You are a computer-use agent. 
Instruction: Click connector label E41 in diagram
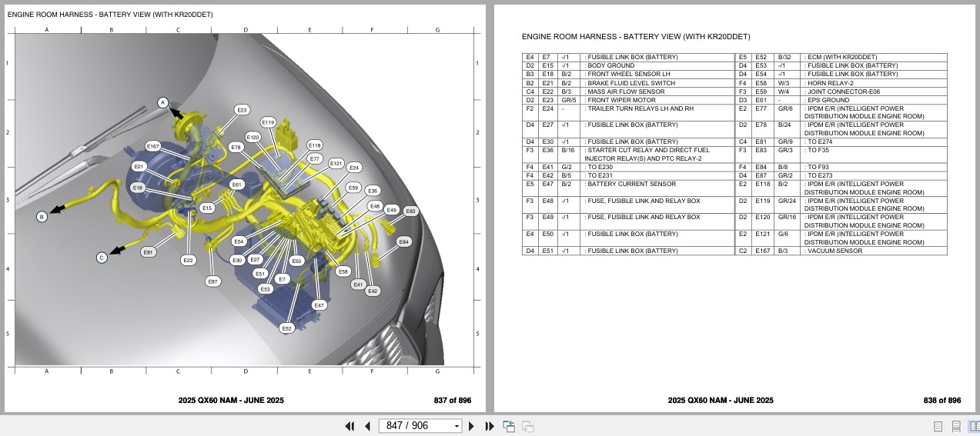coord(358,285)
